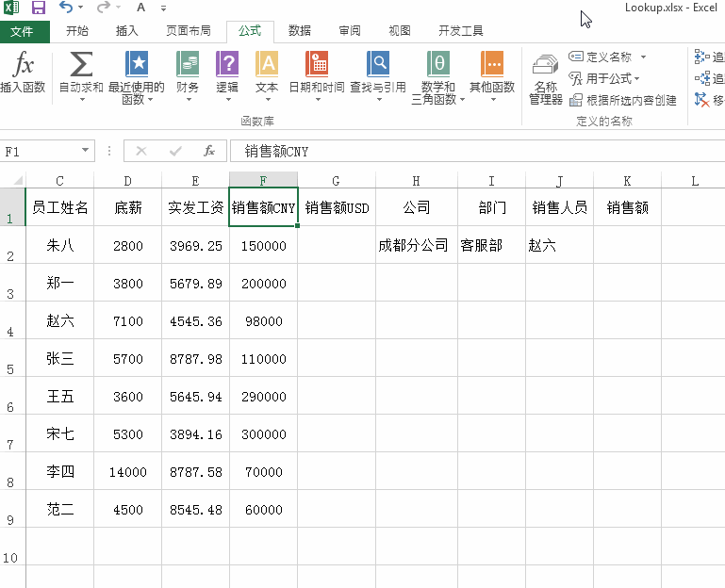Image resolution: width=725 pixels, height=588 pixels.
Task: Click the formula bar small fx icon
Action: 209,151
